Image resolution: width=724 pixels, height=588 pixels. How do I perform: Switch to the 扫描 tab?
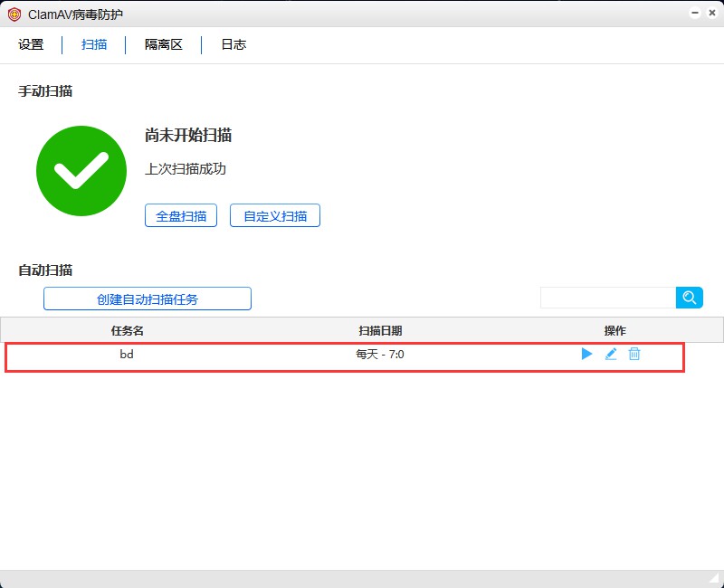(x=94, y=44)
